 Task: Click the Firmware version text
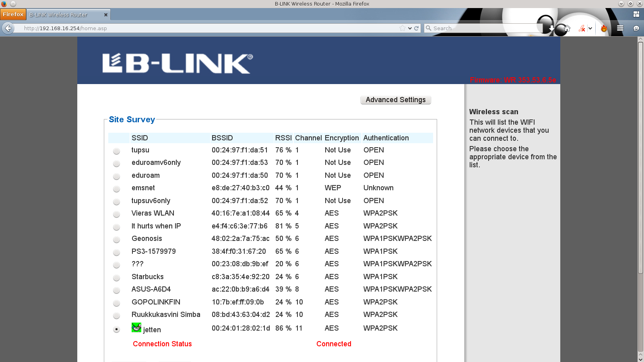(x=513, y=80)
